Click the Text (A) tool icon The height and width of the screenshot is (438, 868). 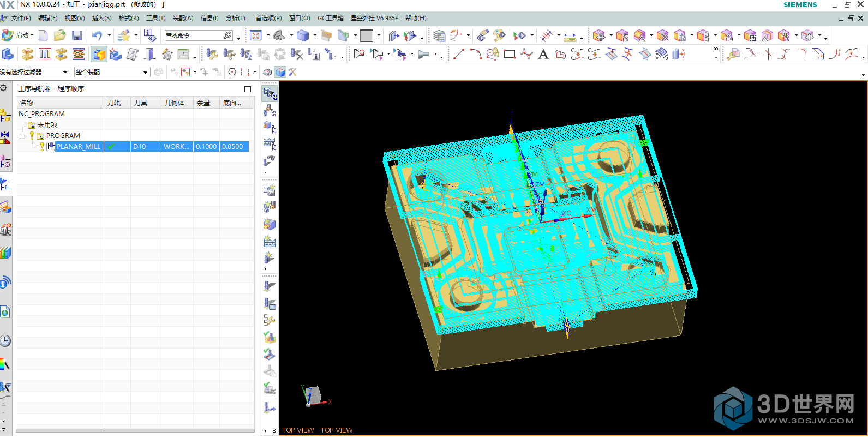[543, 54]
